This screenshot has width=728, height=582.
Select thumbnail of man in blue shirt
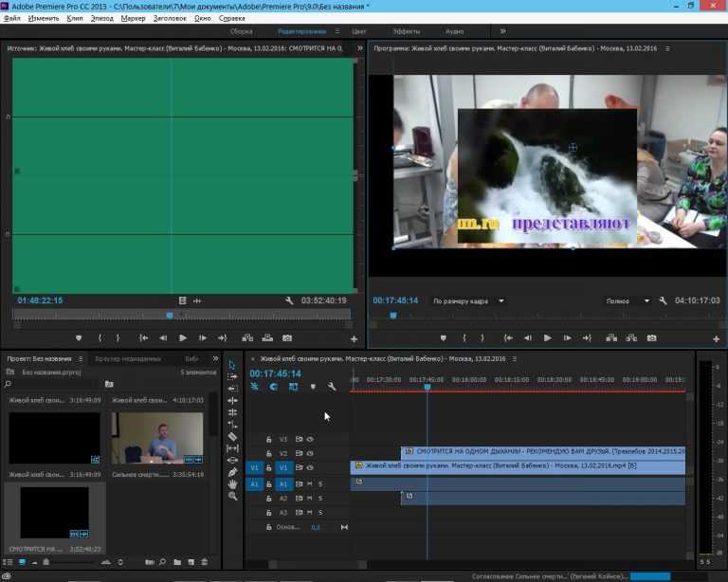click(157, 438)
